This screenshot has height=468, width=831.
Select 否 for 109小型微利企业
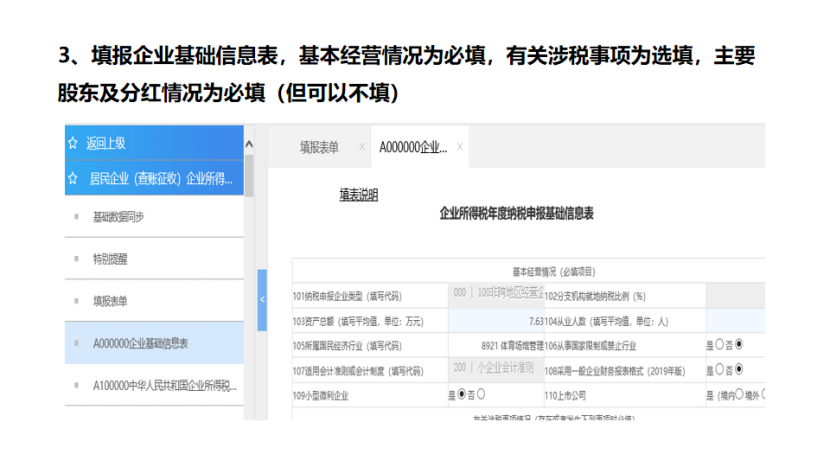click(481, 394)
